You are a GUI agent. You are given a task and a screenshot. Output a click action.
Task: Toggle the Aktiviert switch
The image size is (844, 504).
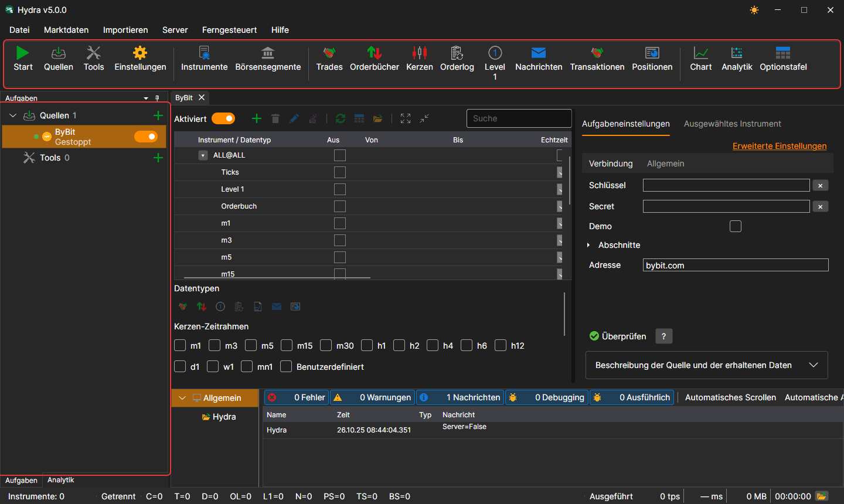pyautogui.click(x=223, y=118)
